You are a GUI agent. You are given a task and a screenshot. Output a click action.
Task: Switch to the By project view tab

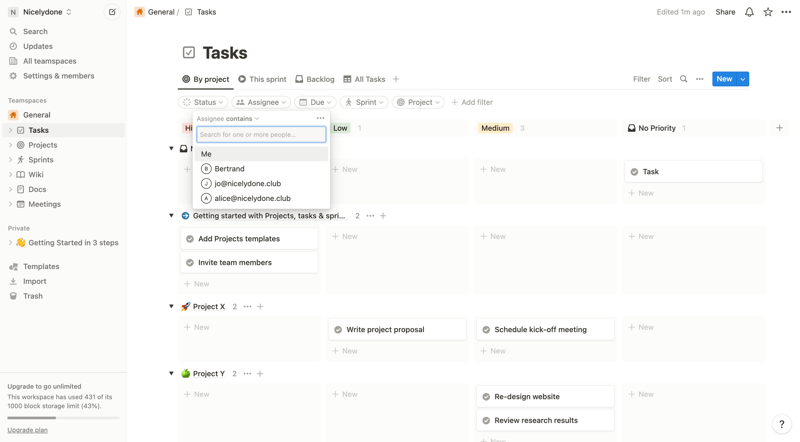click(x=206, y=79)
